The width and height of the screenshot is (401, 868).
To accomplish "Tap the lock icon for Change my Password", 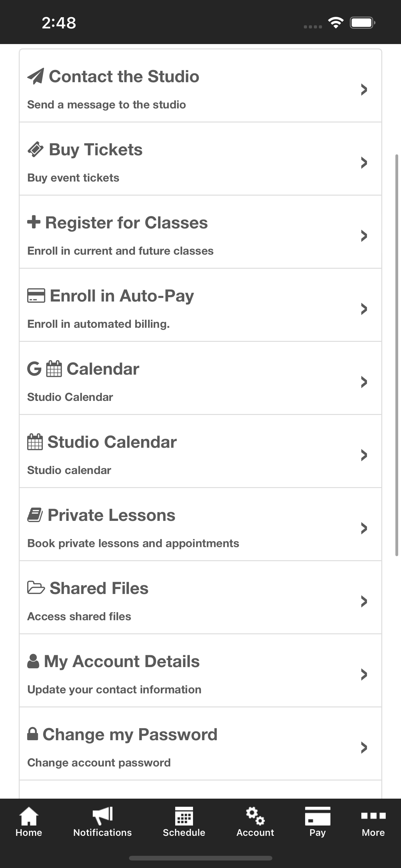I will coord(32,734).
